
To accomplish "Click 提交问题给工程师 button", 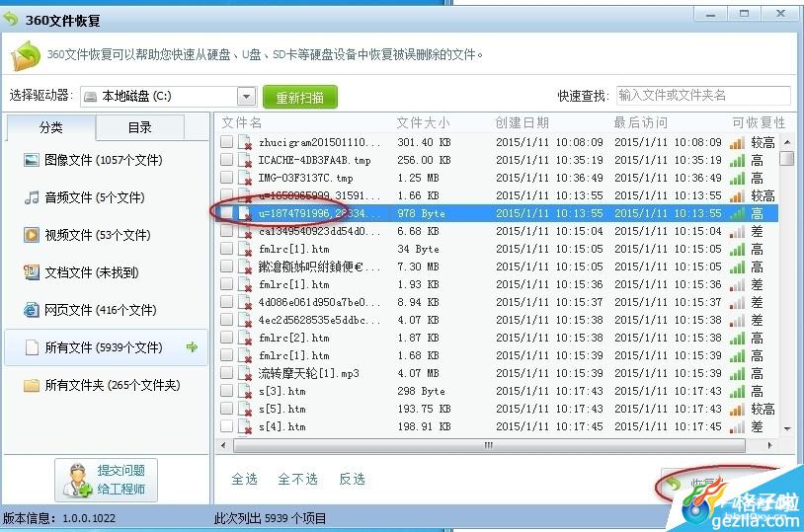I will point(106,481).
